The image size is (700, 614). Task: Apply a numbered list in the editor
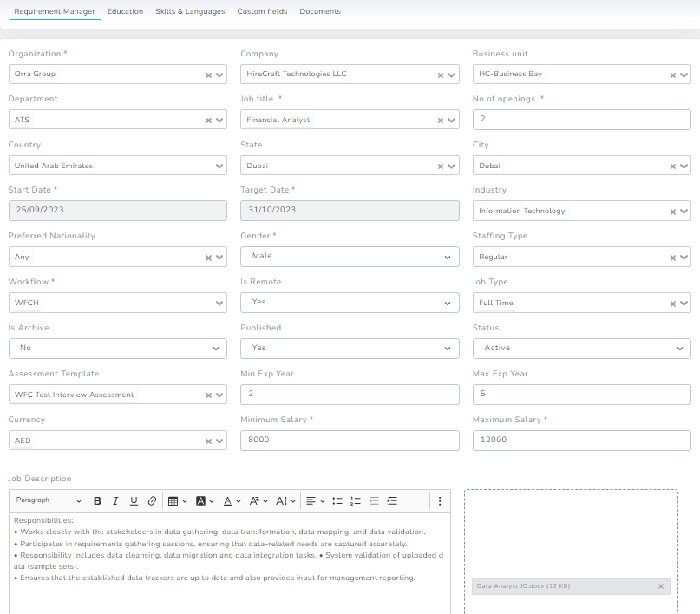coord(355,500)
